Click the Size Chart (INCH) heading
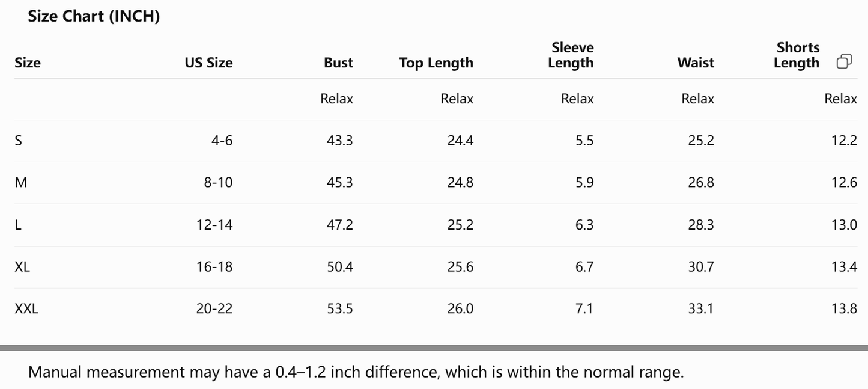This screenshot has height=389, width=868. (x=94, y=17)
